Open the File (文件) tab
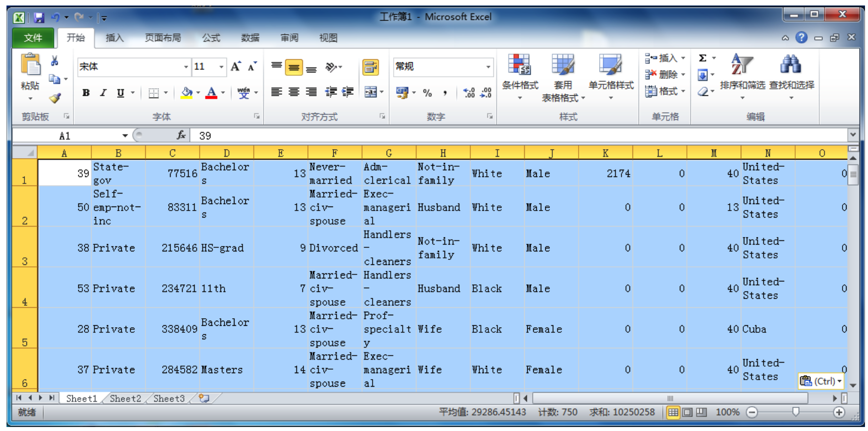 (x=33, y=38)
